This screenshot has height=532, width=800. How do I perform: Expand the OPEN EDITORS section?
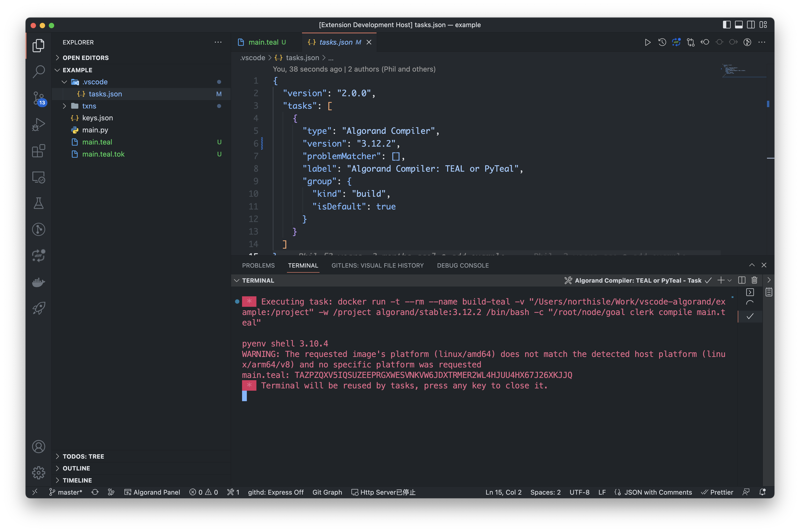(x=85, y=58)
